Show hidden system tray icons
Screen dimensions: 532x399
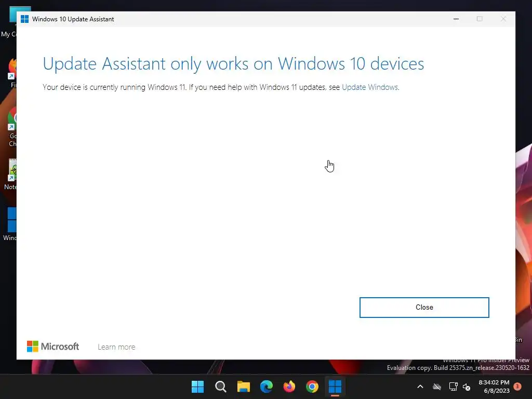420,387
